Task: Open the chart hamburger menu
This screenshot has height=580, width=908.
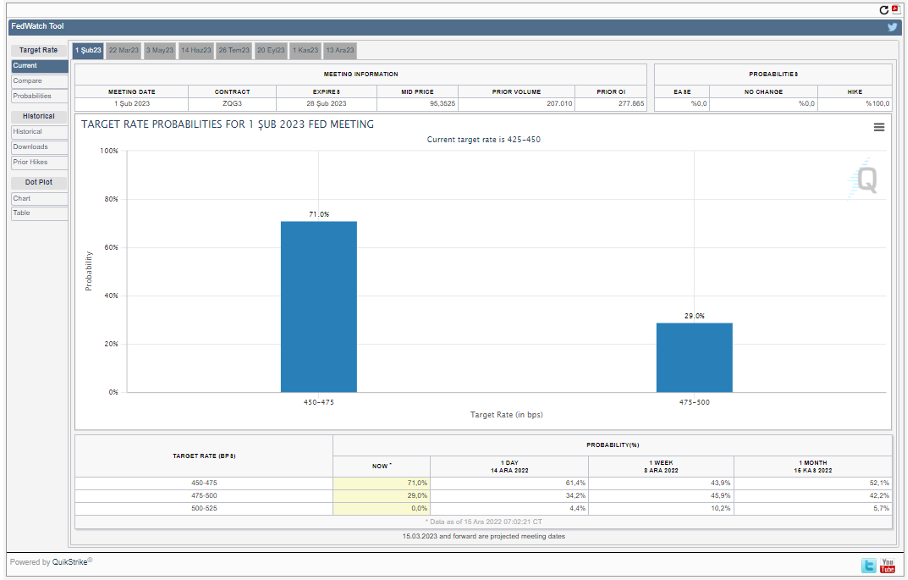Action: pyautogui.click(x=878, y=127)
